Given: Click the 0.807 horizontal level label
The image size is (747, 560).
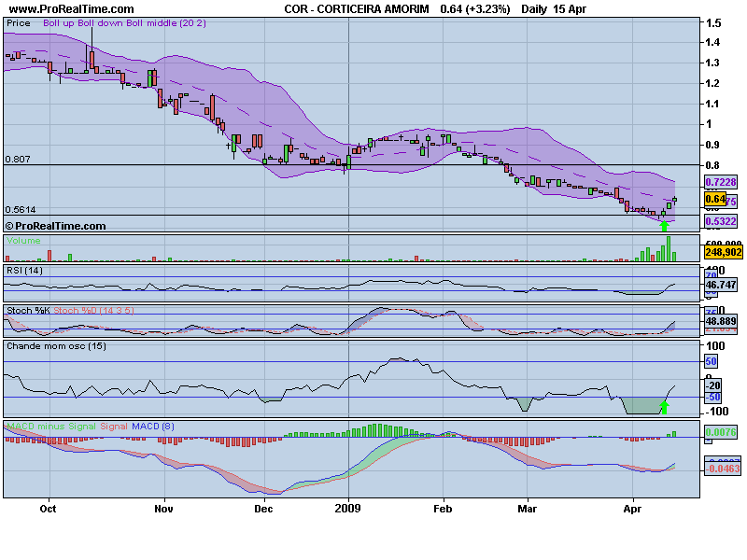Looking at the screenshot, I should pyautogui.click(x=18, y=159).
